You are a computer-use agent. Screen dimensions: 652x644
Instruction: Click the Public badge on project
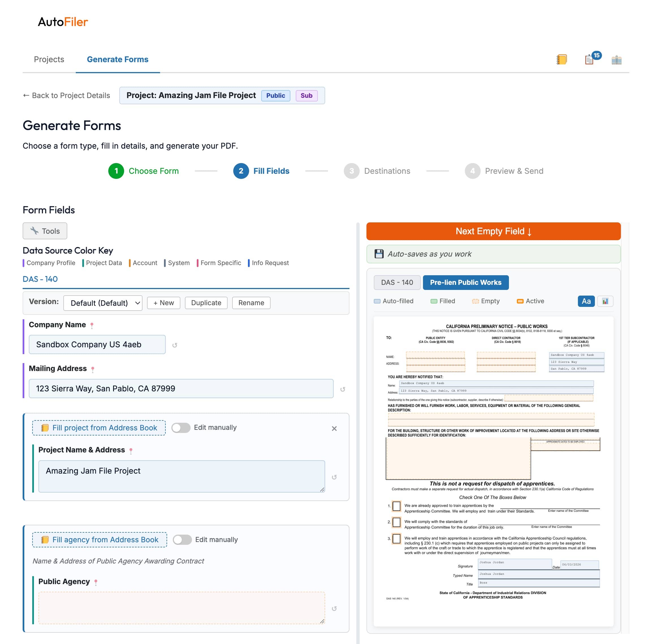click(275, 96)
